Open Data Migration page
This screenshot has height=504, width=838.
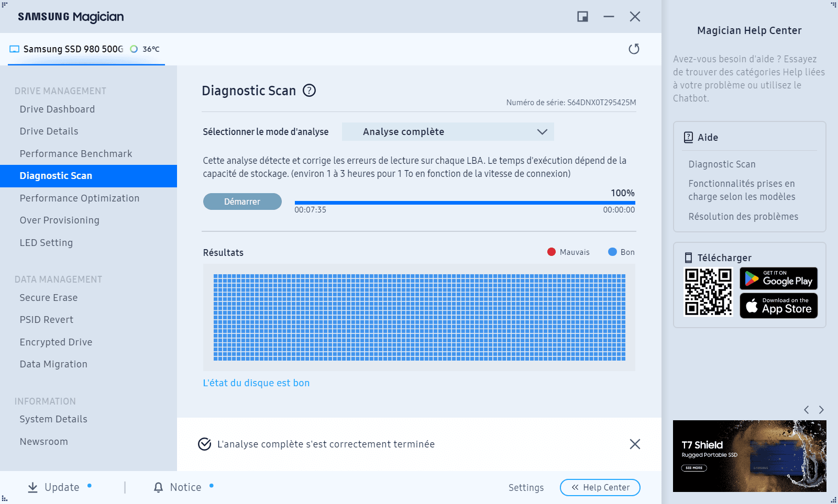coord(53,364)
